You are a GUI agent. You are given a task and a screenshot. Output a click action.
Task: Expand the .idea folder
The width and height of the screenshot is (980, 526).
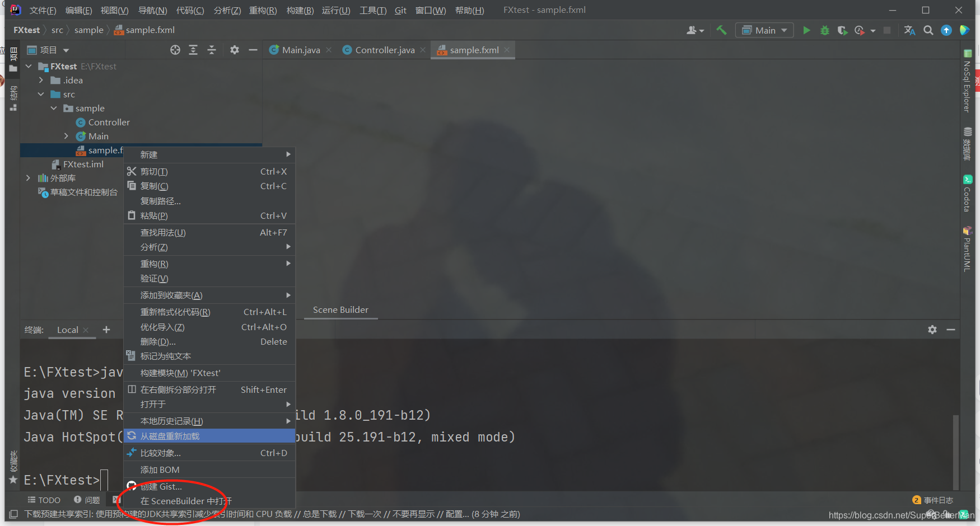pyautogui.click(x=41, y=80)
